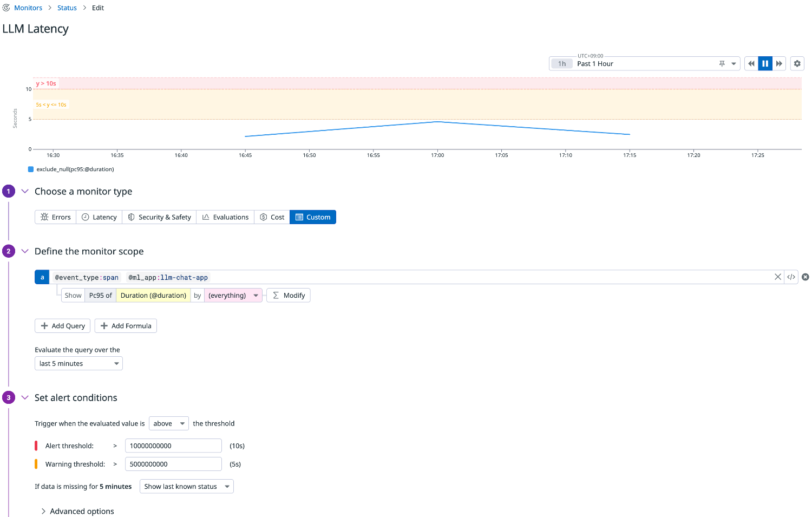Open the 'last 5 minutes' evaluation dropdown
The height and width of the screenshot is (517, 812).
78,364
